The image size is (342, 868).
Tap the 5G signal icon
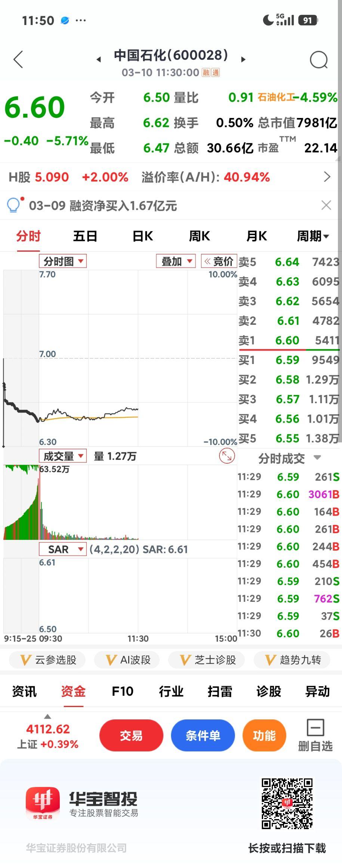click(285, 19)
